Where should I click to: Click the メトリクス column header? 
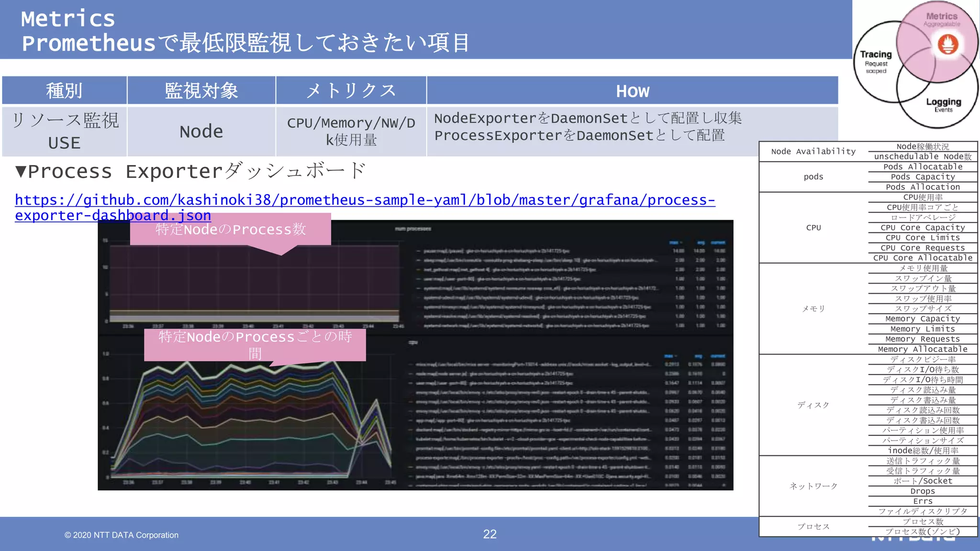(x=351, y=90)
